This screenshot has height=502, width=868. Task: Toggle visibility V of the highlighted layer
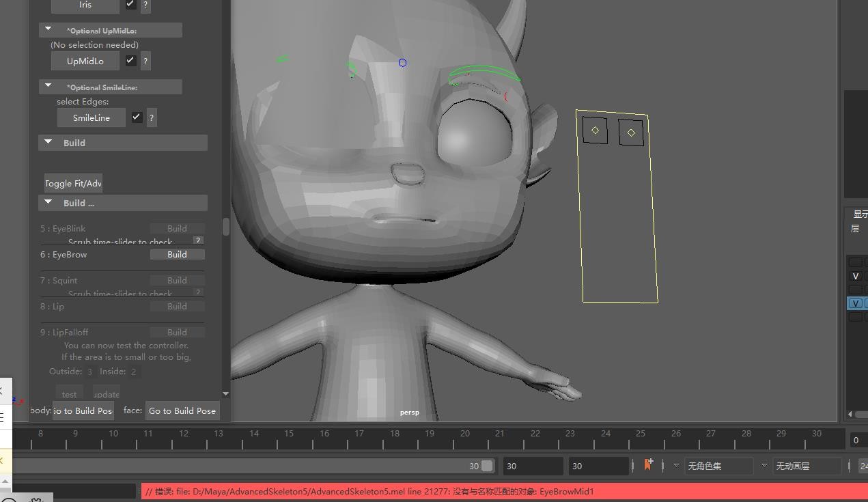(x=855, y=303)
